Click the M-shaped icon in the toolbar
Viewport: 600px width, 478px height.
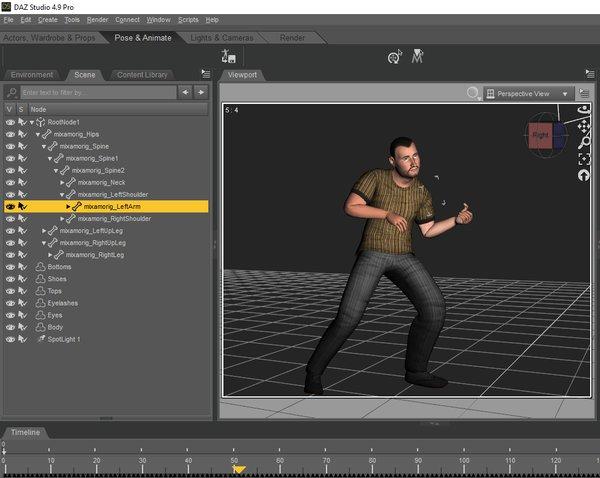point(417,57)
